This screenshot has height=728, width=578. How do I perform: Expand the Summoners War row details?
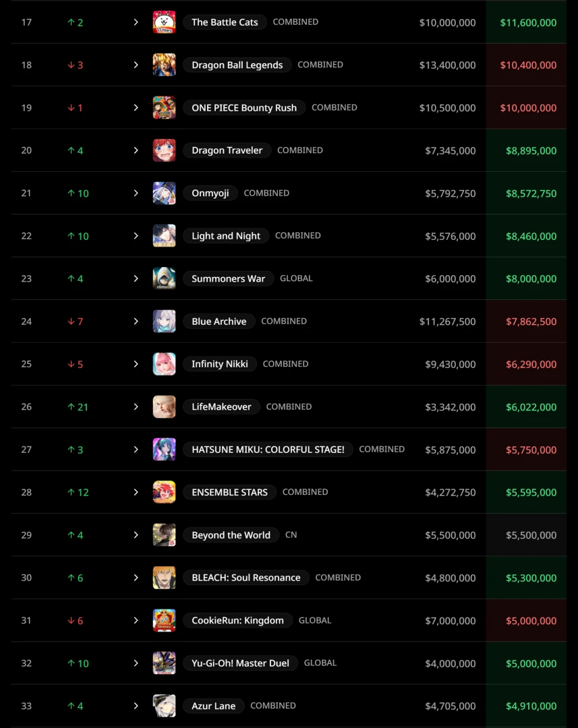pyautogui.click(x=136, y=279)
